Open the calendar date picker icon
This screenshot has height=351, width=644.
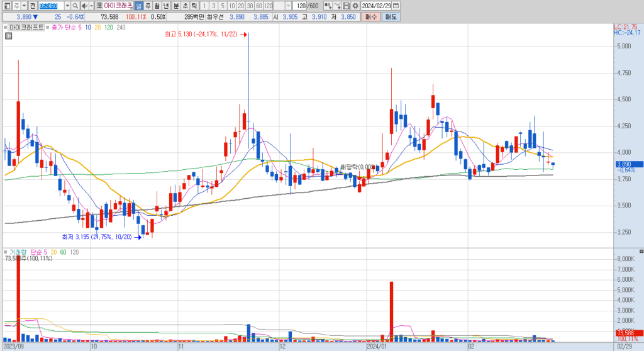[x=396, y=6]
